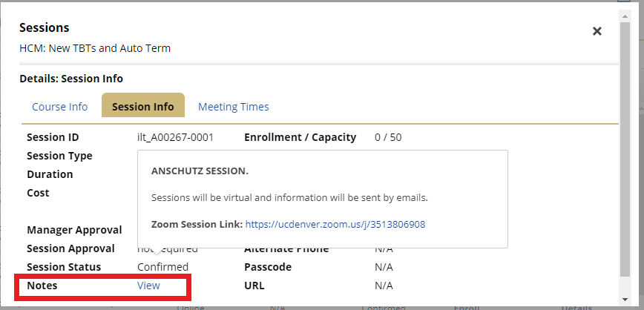Click the ANSCHUTZ SESSION heading in the note
The image size is (644, 310).
[x=200, y=171]
